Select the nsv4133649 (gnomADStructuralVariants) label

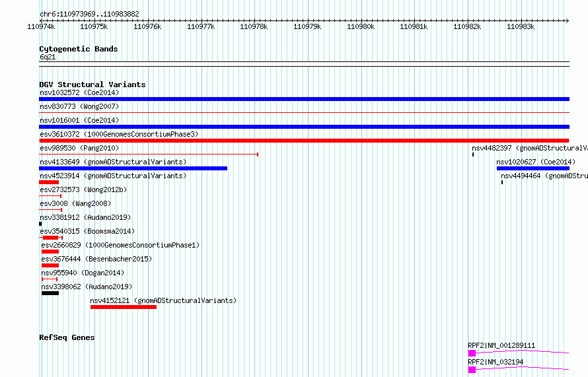pos(113,162)
